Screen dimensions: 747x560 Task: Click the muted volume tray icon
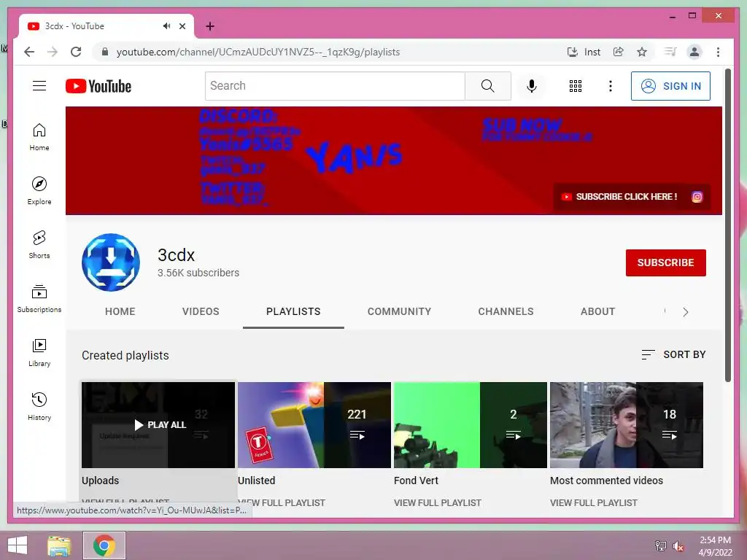pos(678,545)
